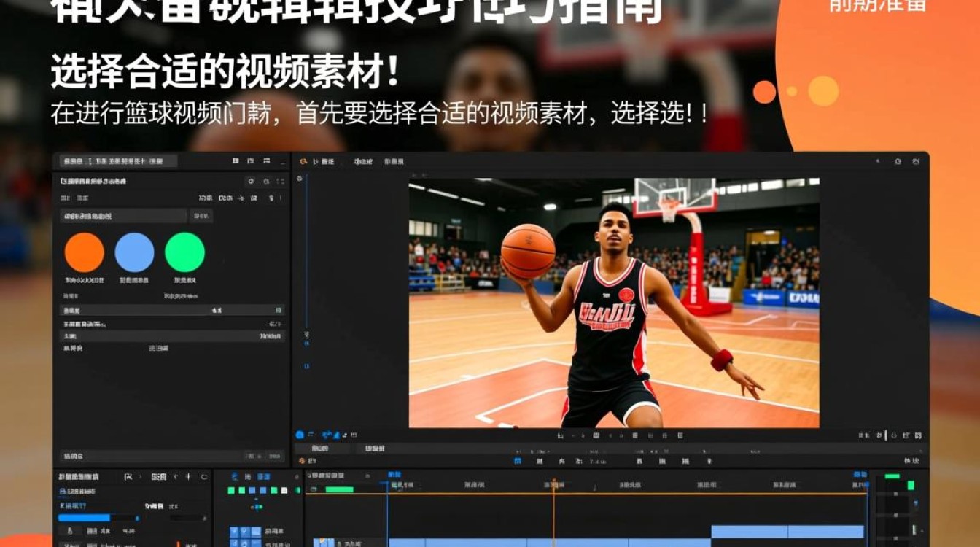Click the small button beside the search field
The image size is (980, 547).
click(201, 216)
